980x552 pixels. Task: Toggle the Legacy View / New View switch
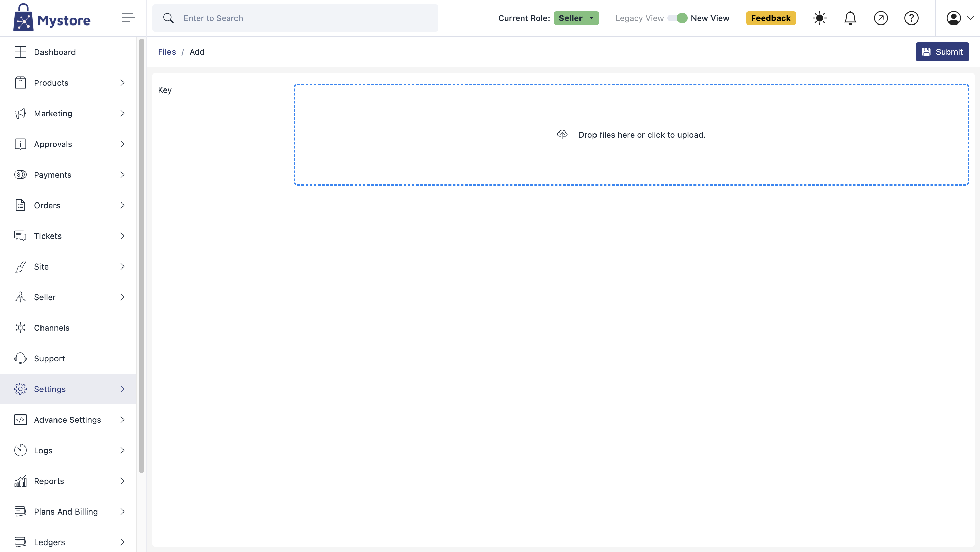point(677,18)
